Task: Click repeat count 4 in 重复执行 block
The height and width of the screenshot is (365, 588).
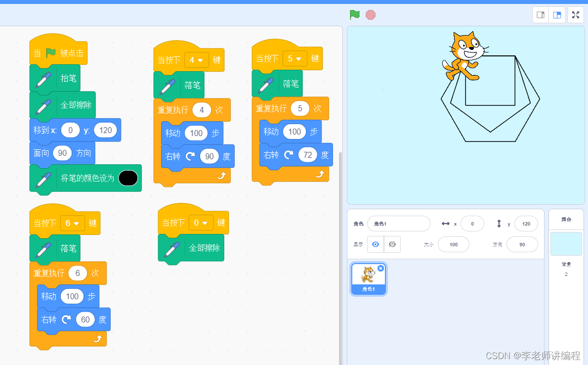Action: pos(202,110)
